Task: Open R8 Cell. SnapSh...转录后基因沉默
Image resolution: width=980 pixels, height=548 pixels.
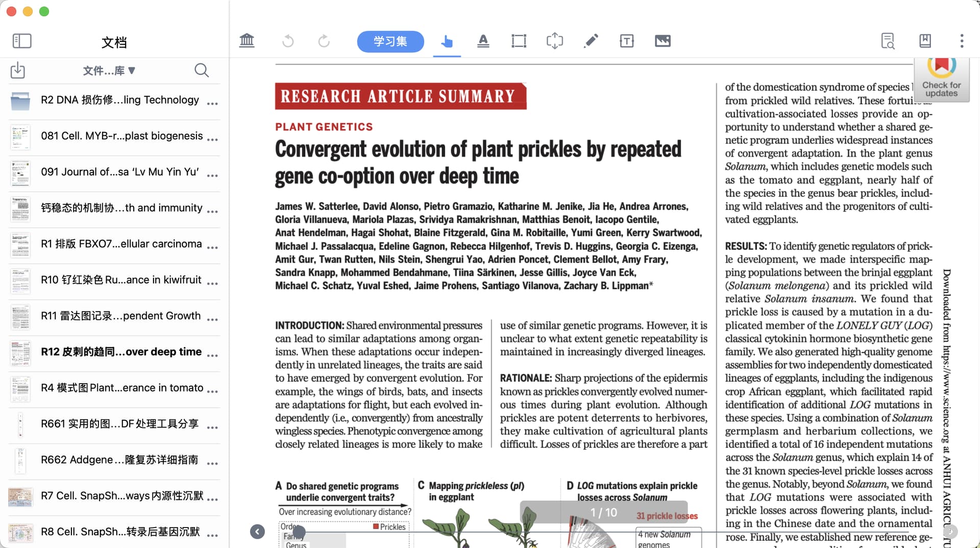Action: click(x=115, y=532)
